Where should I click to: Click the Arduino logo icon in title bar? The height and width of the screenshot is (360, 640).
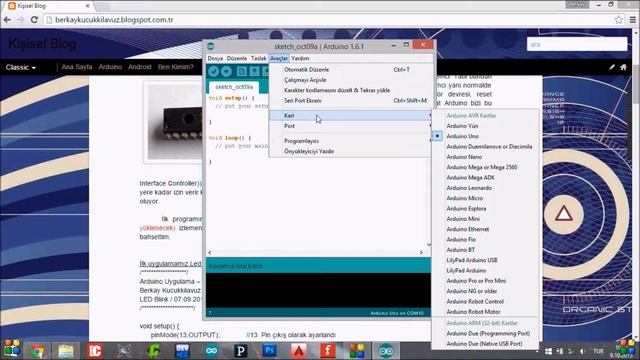pyautogui.click(x=211, y=46)
